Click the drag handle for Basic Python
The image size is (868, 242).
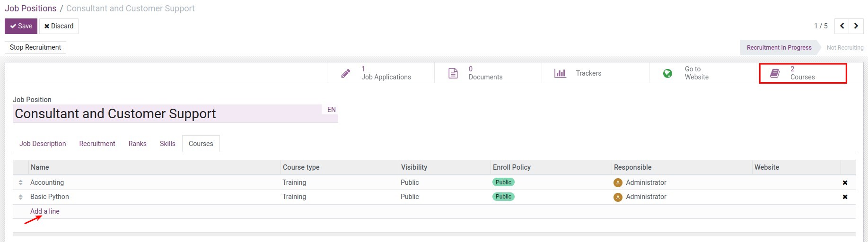click(21, 197)
